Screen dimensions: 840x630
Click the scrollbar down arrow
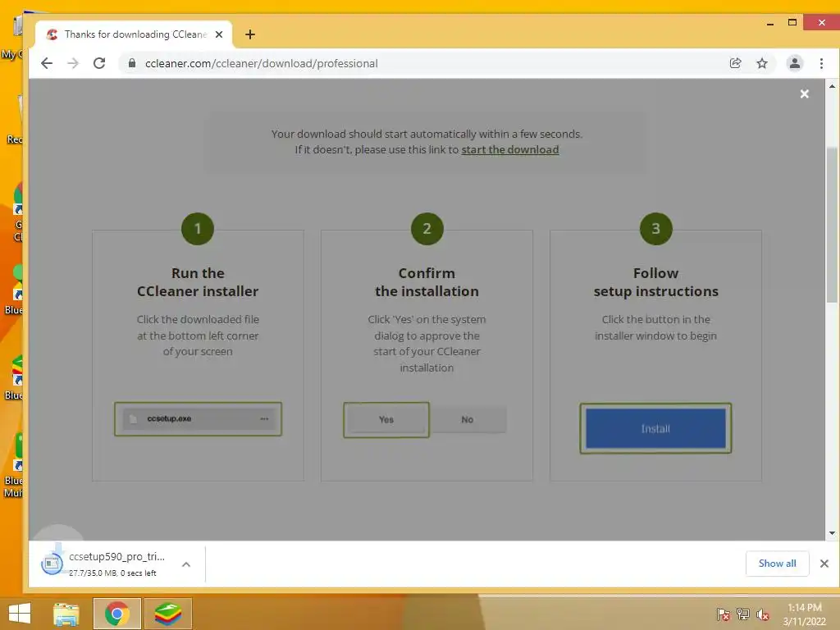pyautogui.click(x=832, y=533)
